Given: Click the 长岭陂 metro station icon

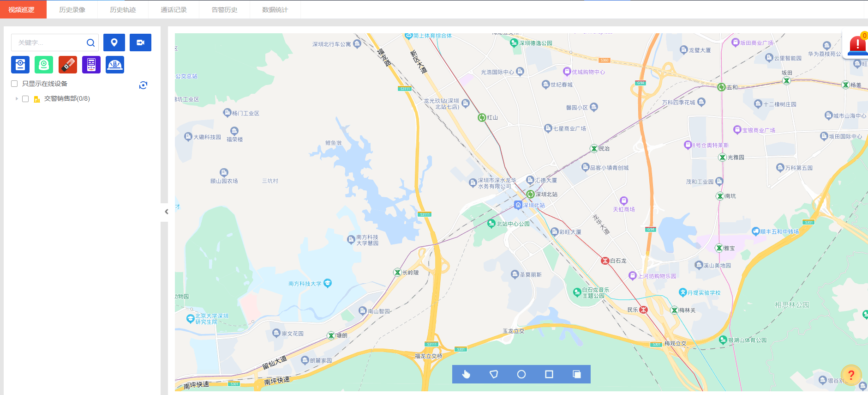Looking at the screenshot, I should pyautogui.click(x=397, y=272).
